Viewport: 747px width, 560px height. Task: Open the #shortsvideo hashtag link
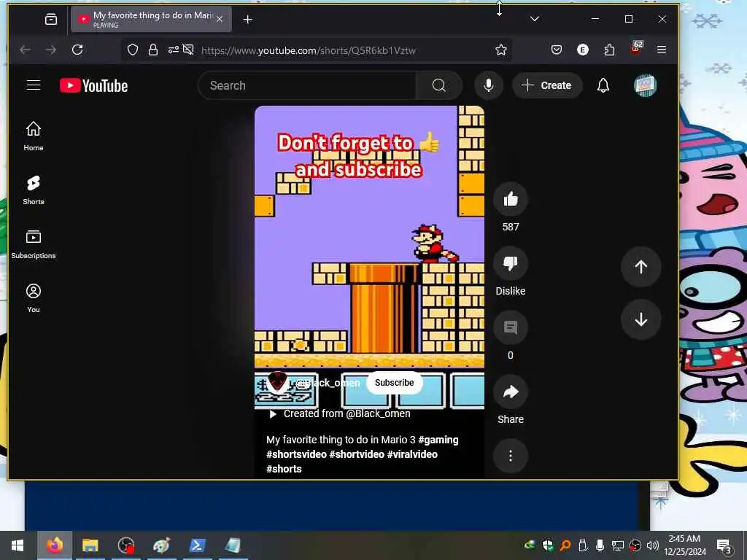(296, 454)
